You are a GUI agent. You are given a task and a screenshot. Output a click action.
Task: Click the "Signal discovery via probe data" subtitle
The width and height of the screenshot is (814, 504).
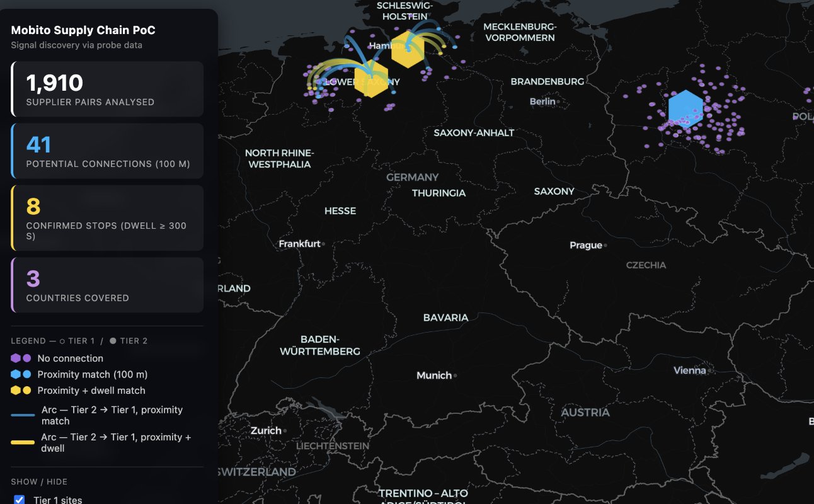pyautogui.click(x=76, y=45)
